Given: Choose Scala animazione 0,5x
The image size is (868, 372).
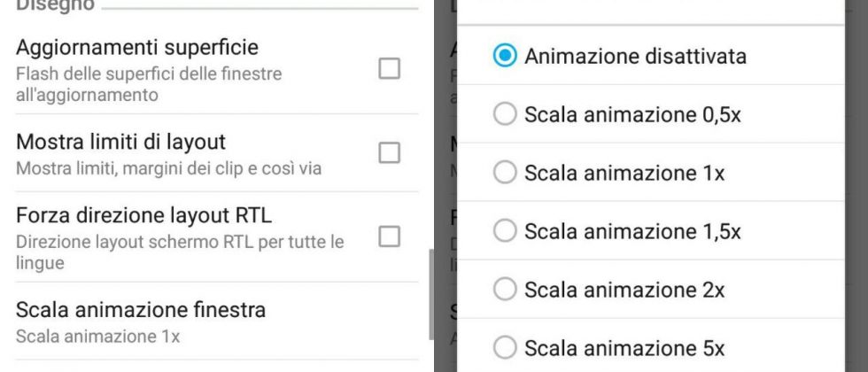Looking at the screenshot, I should pyautogui.click(x=505, y=114).
